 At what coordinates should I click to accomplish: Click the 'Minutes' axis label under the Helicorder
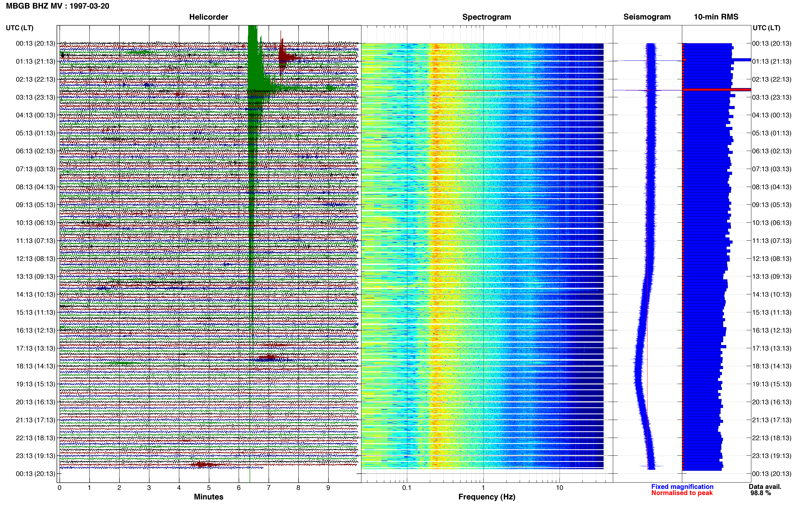point(209,497)
